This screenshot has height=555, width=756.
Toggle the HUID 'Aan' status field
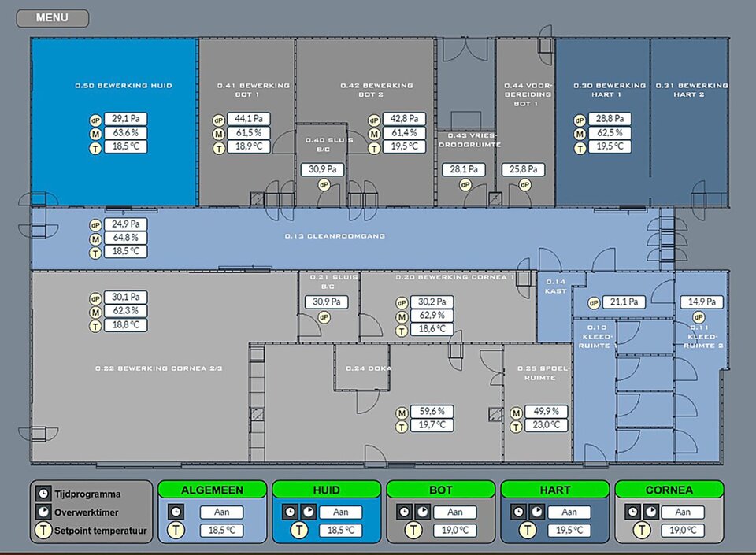340,512
